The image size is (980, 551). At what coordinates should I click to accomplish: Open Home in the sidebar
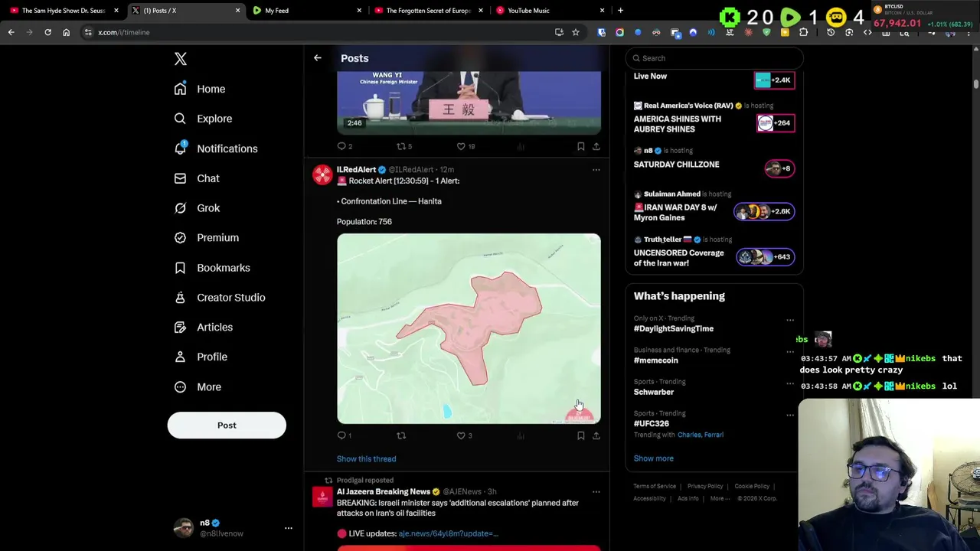200,89
